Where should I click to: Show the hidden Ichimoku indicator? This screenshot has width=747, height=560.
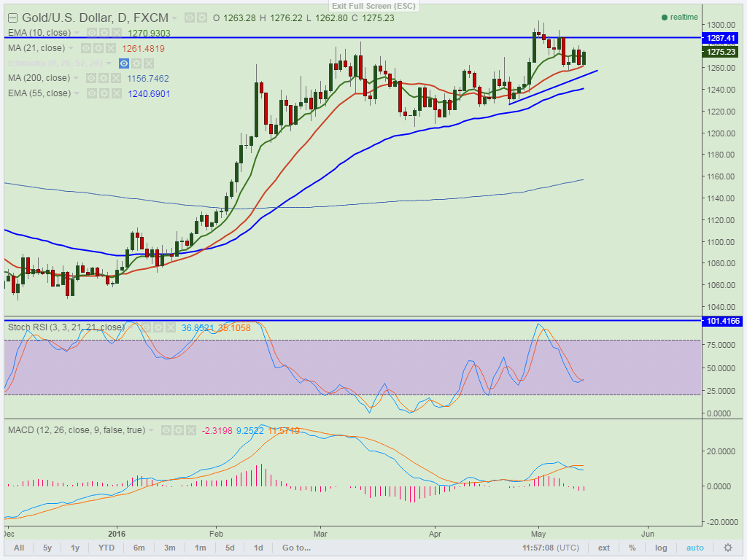[x=124, y=63]
